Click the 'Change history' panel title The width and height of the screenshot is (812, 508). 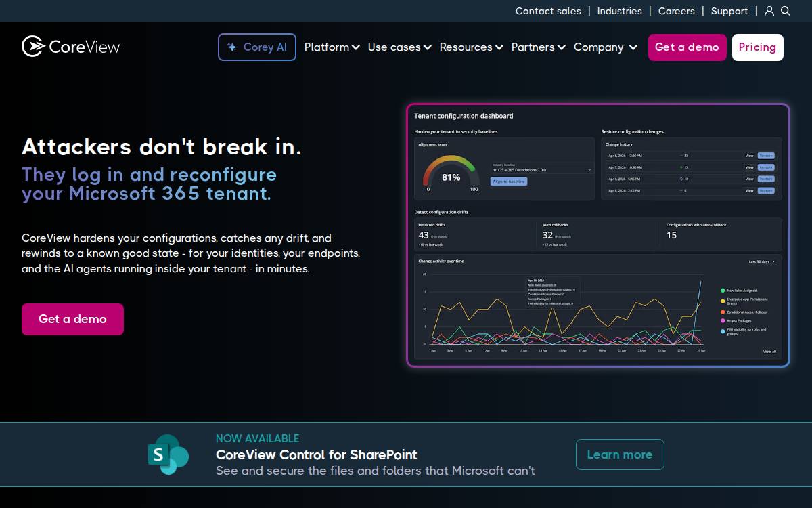click(x=618, y=144)
